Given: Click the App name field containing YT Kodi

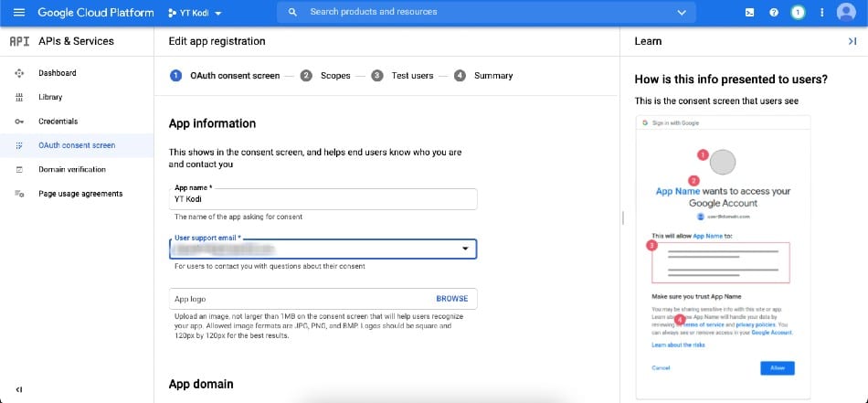Looking at the screenshot, I should point(323,199).
